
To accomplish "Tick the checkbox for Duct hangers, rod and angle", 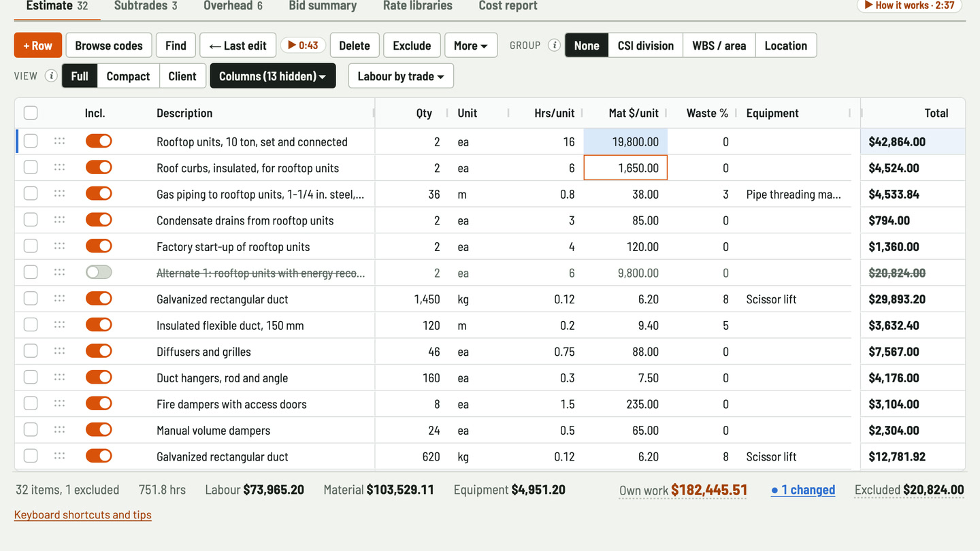I will click(31, 378).
